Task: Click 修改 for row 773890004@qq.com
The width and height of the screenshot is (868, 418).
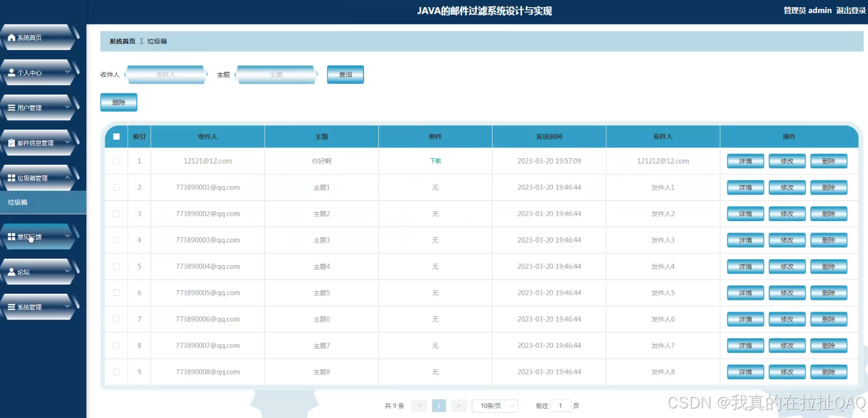Action: click(x=787, y=266)
